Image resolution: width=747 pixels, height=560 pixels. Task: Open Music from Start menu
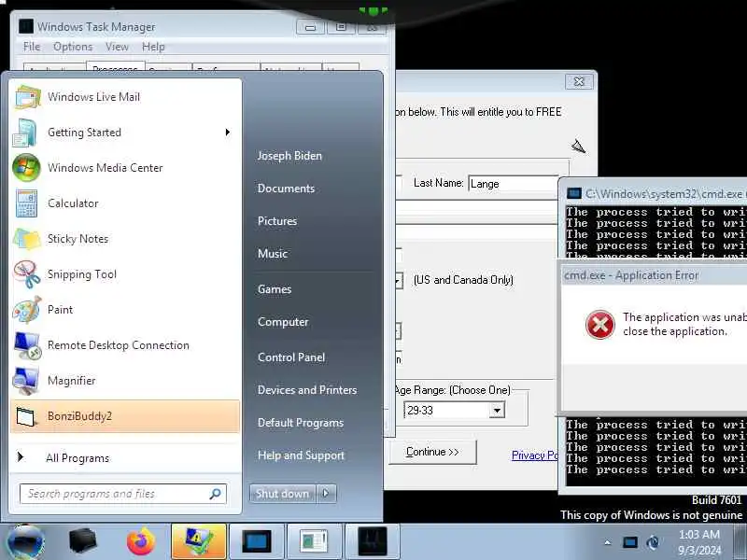273,254
